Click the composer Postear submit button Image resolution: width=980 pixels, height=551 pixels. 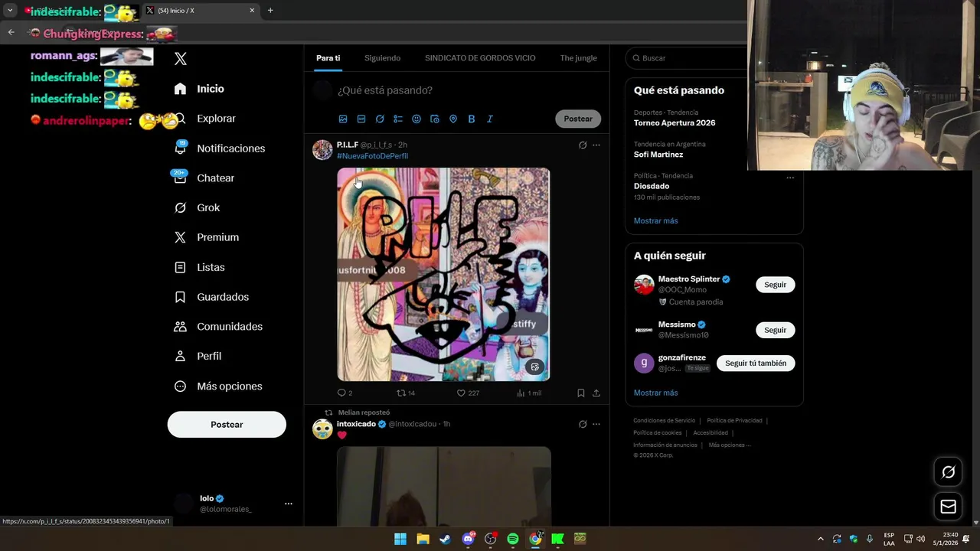(578, 119)
